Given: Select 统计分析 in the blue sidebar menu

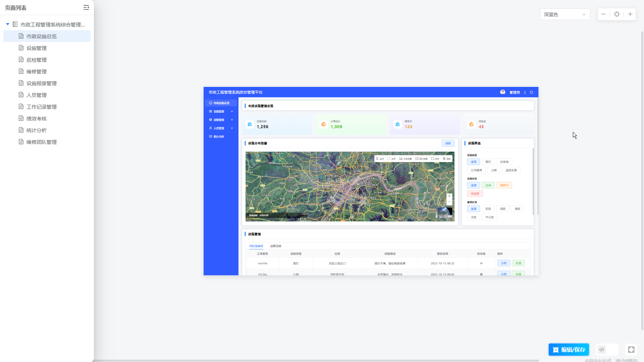Looking at the screenshot, I should pyautogui.click(x=219, y=137).
